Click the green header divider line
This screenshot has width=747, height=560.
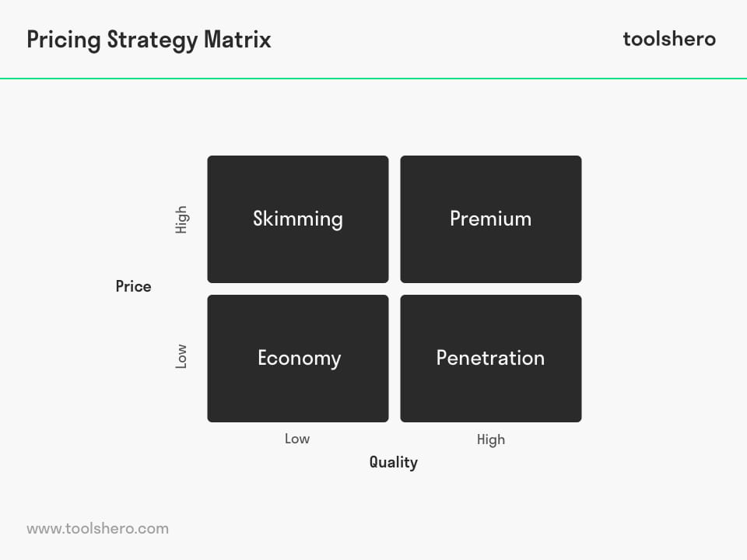(x=373, y=79)
